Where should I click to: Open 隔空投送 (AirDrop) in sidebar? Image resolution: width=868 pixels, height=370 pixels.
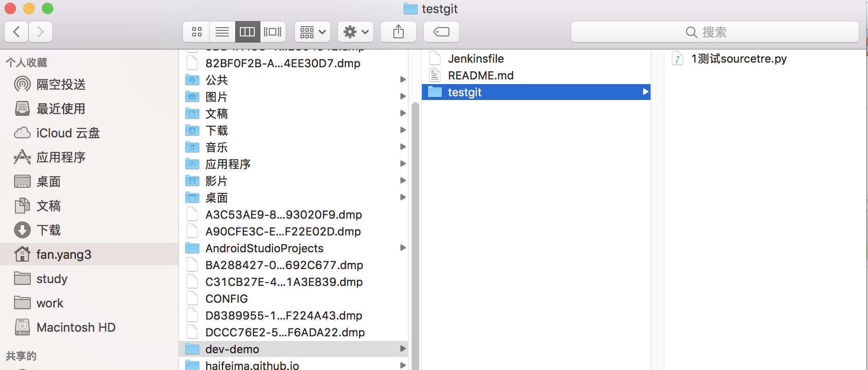pos(89,84)
